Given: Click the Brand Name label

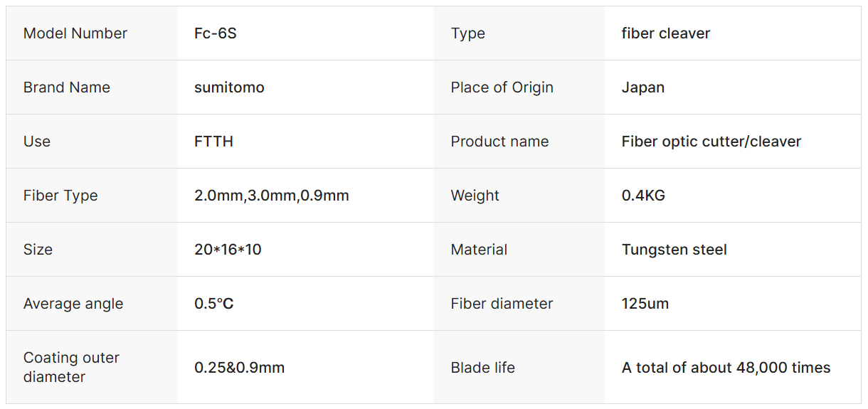Looking at the screenshot, I should pyautogui.click(x=67, y=87).
